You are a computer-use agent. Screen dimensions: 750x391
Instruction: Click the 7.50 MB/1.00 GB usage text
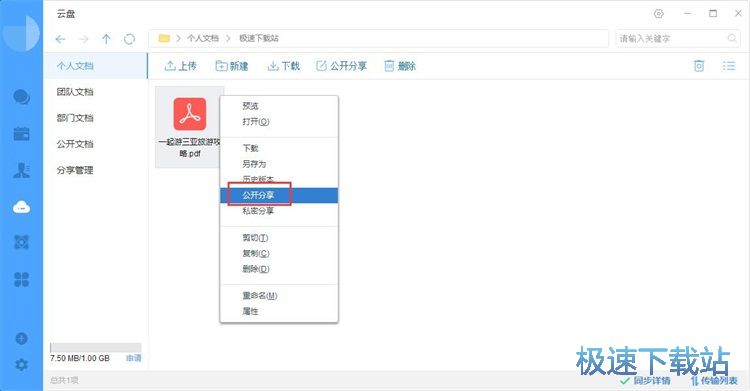[x=80, y=358]
